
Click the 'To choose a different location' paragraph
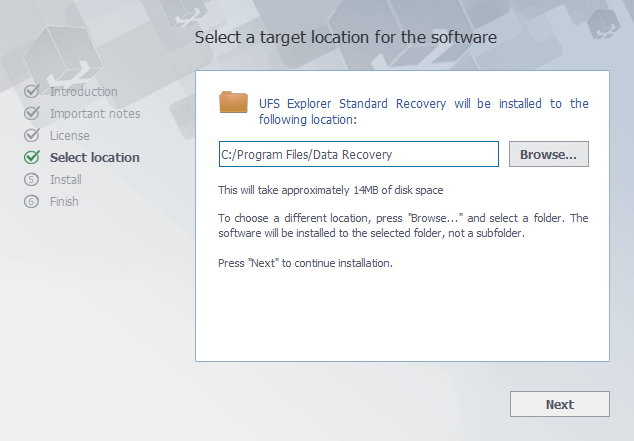pos(403,226)
